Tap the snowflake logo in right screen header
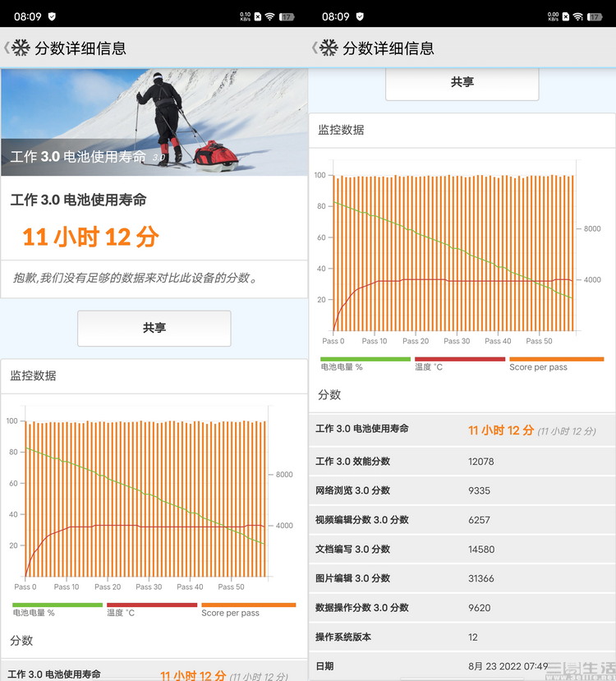616x681 pixels. tap(329, 48)
